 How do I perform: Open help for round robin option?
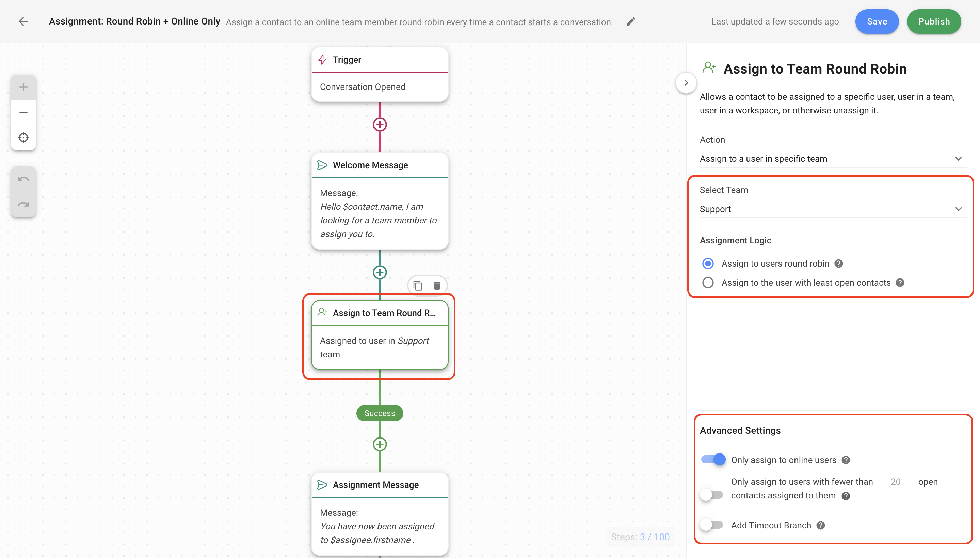(x=839, y=264)
